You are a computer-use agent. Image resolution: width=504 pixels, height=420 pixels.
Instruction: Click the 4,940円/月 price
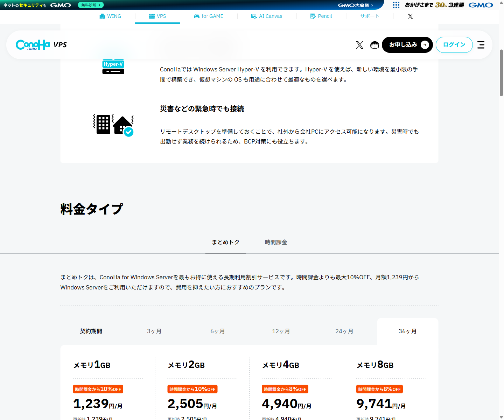pyautogui.click(x=287, y=404)
